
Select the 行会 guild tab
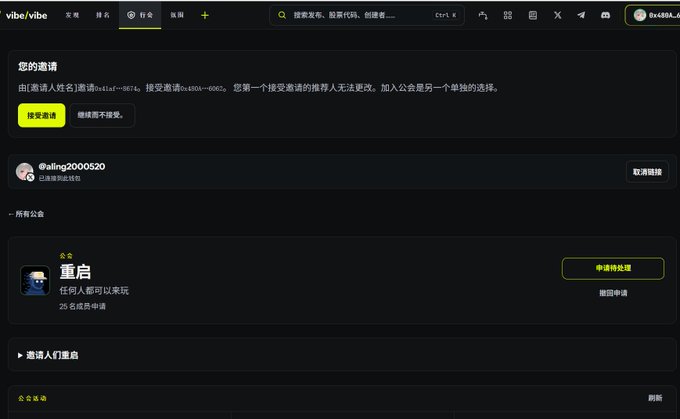coord(140,15)
